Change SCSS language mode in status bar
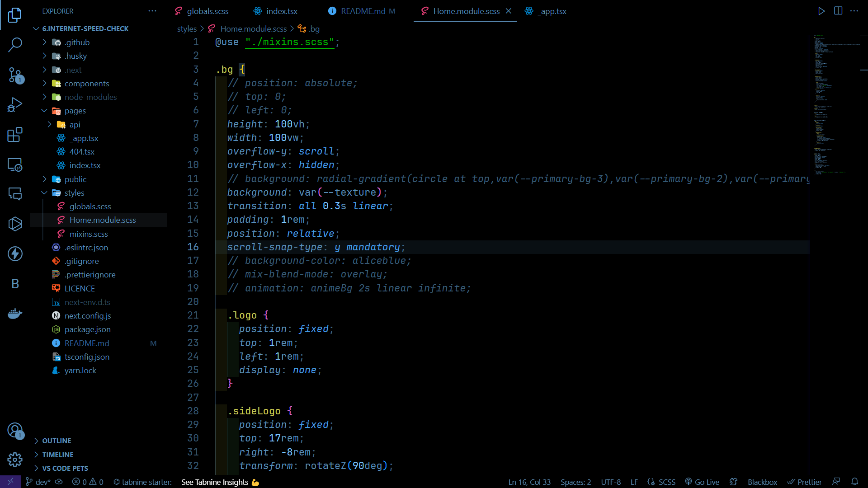Image resolution: width=868 pixels, height=488 pixels. pos(666,482)
